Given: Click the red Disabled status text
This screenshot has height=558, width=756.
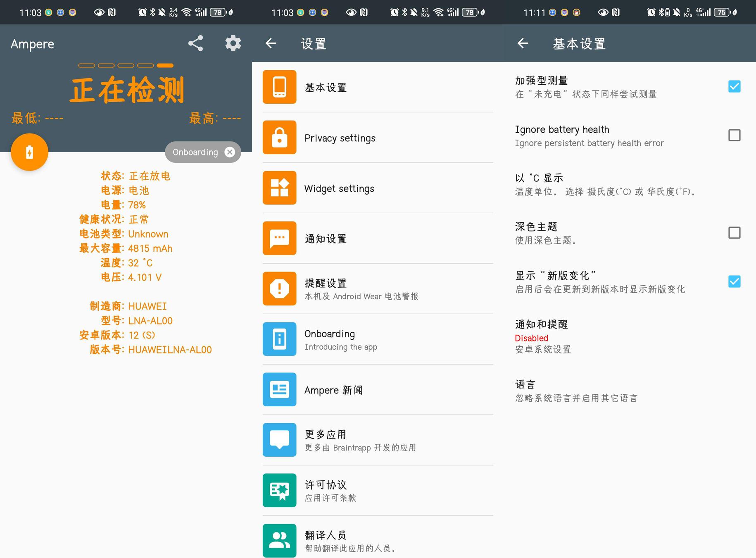Looking at the screenshot, I should (531, 338).
